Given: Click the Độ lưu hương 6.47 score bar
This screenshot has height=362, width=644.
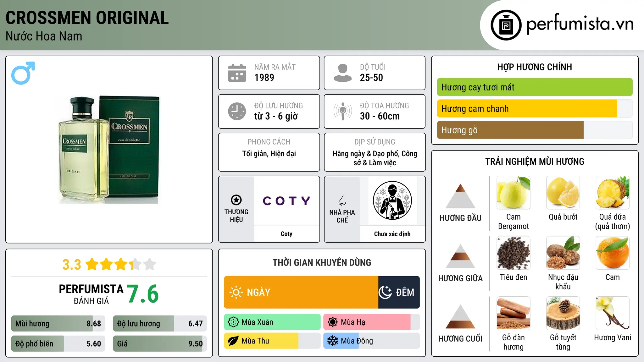Looking at the screenshot, I should 160,323.
